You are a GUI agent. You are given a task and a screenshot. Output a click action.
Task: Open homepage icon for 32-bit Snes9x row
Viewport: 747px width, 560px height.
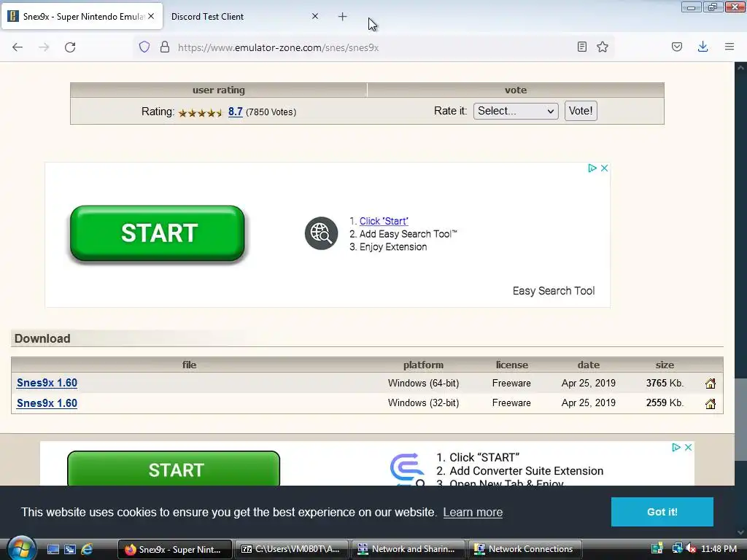[x=711, y=404]
